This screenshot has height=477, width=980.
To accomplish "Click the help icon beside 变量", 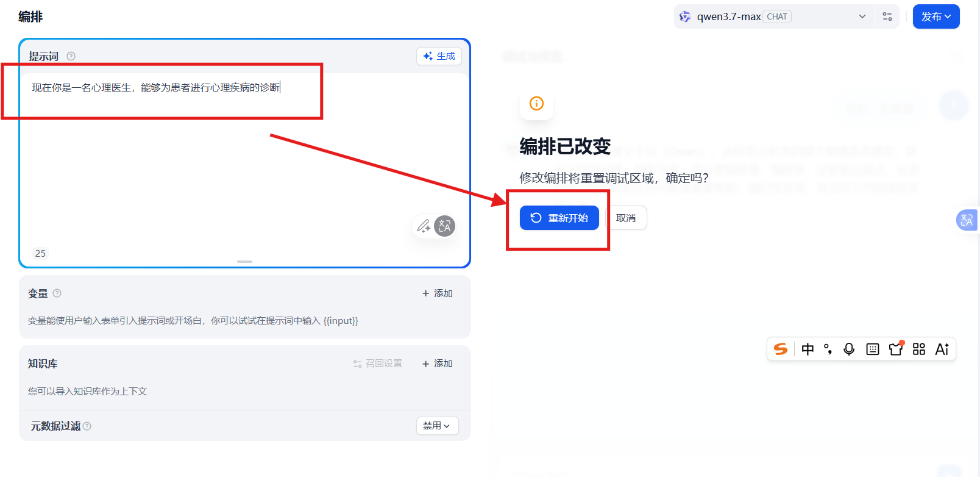I will 57,293.
